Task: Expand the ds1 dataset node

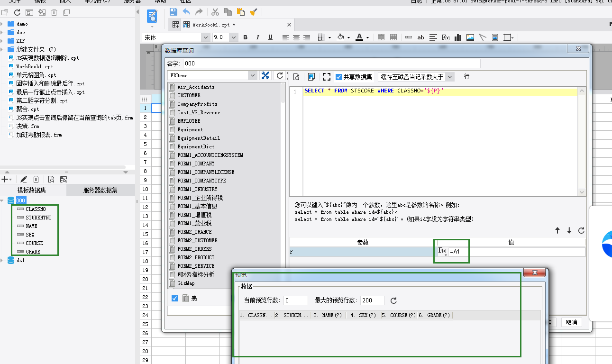Action: [2, 260]
